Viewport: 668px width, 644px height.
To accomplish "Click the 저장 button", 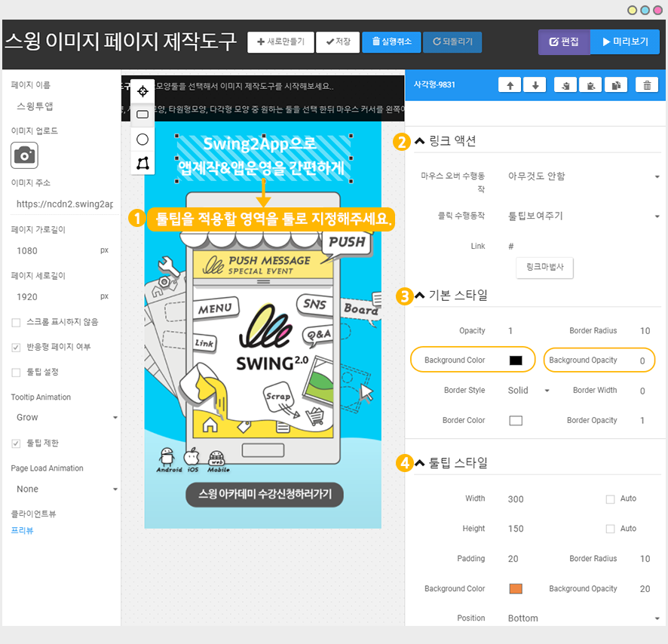I will coord(338,42).
